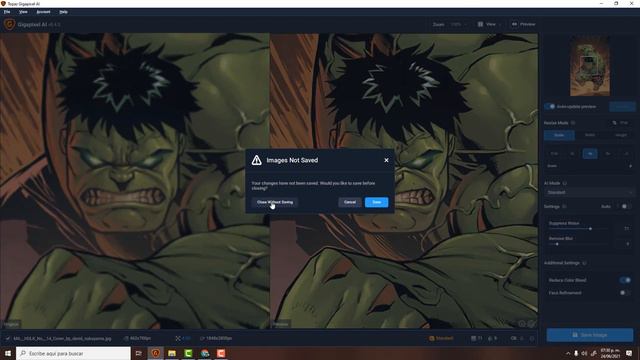Toggle the image file checkbox in the file list
Screen dimensions: 640x360
point(7,338)
